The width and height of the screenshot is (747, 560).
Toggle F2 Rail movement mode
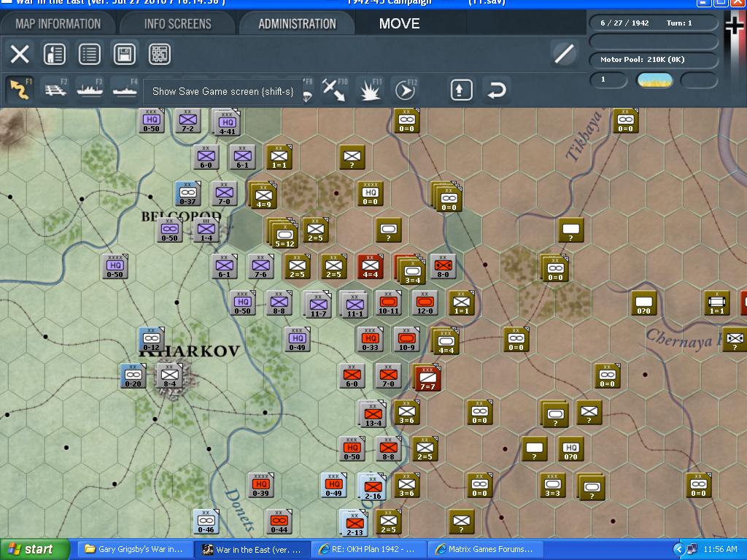tap(55, 90)
